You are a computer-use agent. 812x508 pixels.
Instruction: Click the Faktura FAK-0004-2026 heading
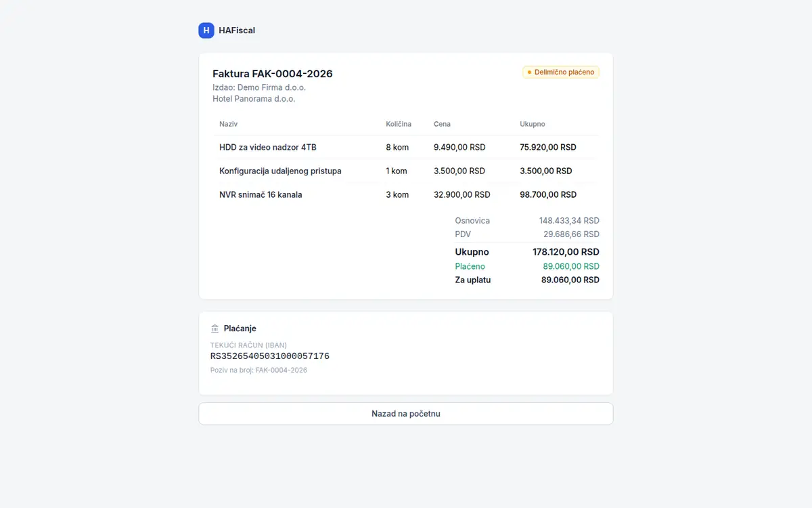[273, 74]
